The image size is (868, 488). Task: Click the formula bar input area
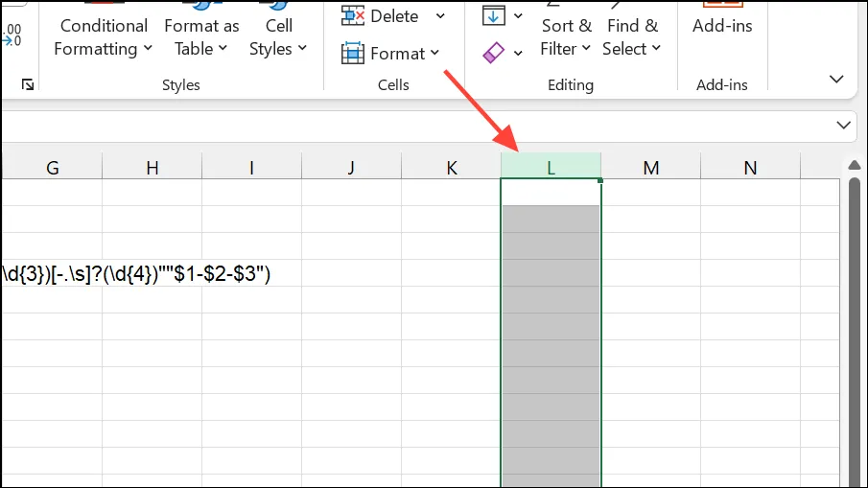415,127
